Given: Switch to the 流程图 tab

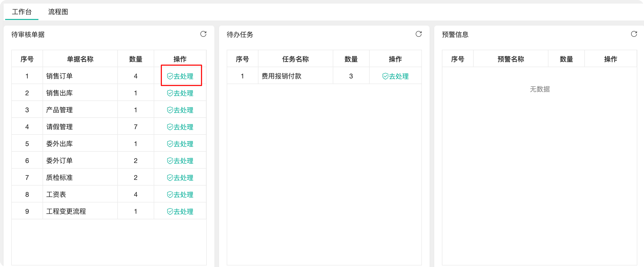Looking at the screenshot, I should click(58, 12).
